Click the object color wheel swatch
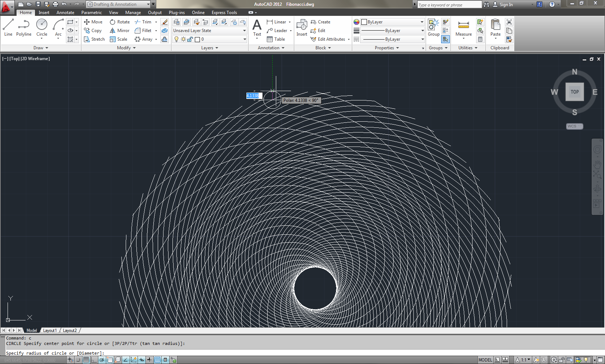605x364 pixels. point(357,22)
